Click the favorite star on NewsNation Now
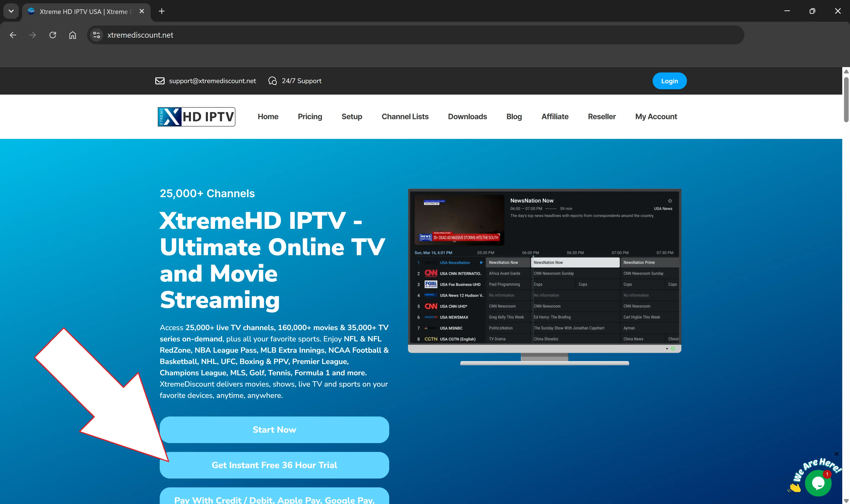 (670, 201)
